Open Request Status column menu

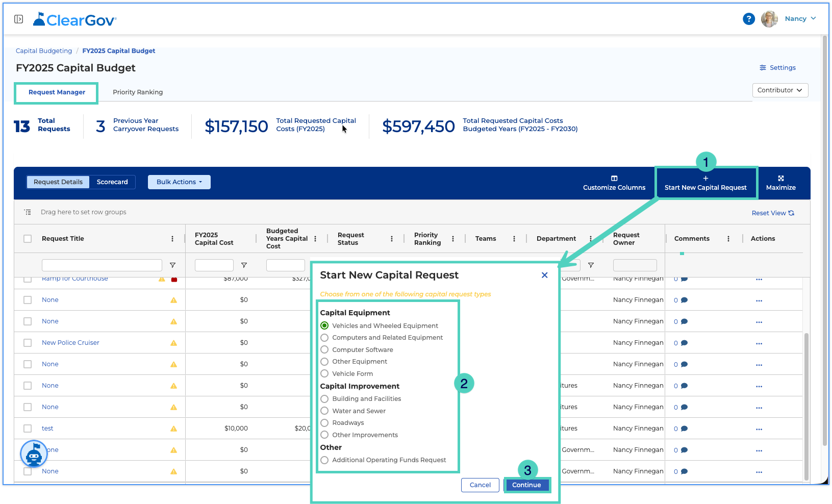click(392, 239)
